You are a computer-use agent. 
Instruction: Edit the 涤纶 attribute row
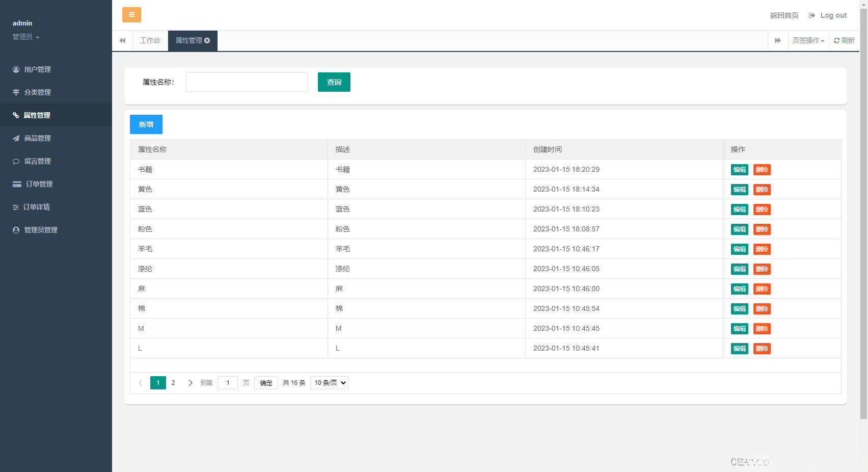click(x=740, y=269)
